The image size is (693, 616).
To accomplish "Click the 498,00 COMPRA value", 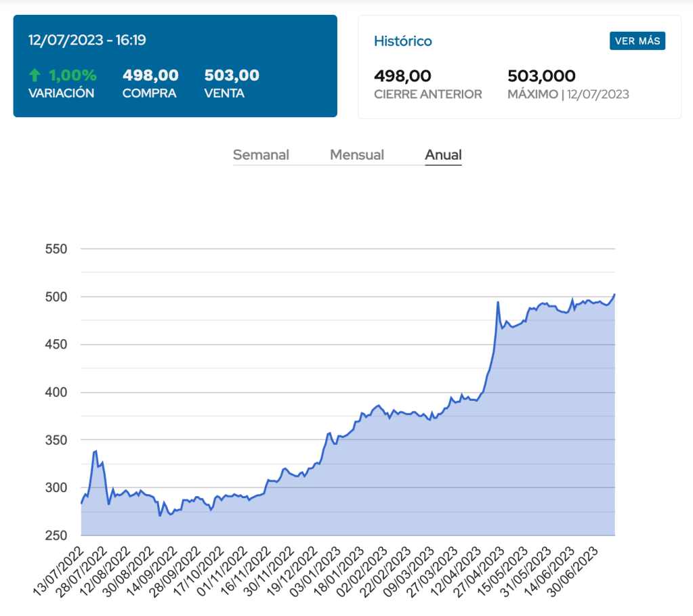I will click(x=150, y=75).
